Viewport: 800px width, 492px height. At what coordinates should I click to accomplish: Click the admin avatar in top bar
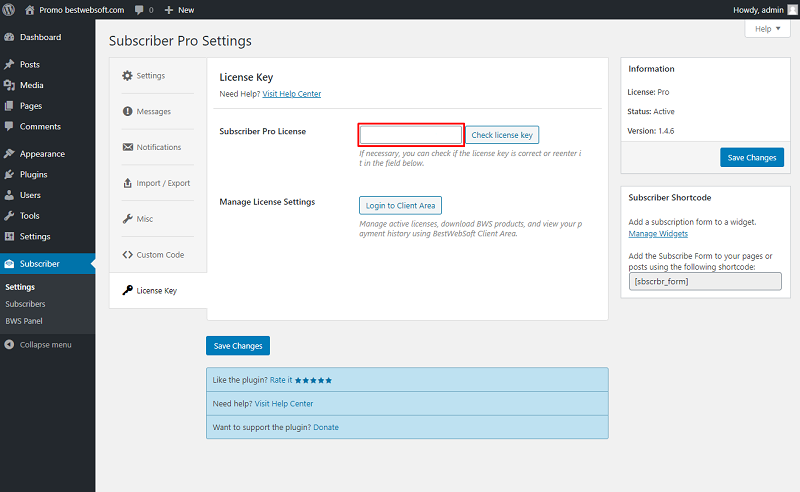click(792, 10)
